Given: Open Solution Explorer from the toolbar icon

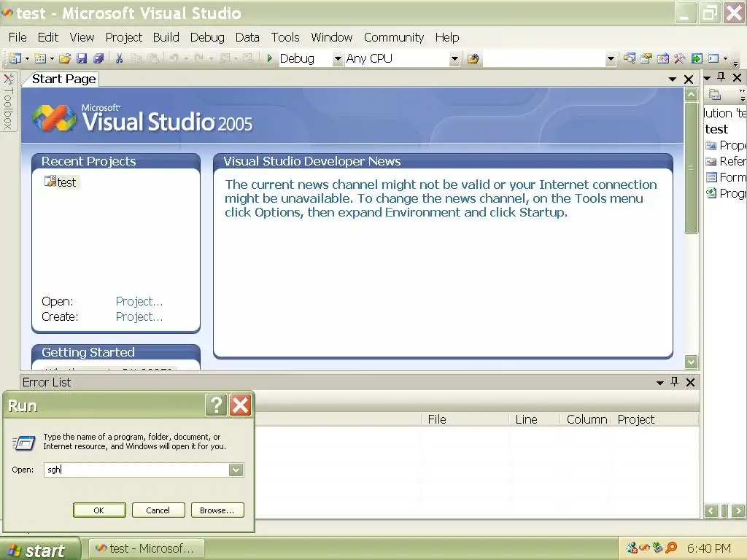Looking at the screenshot, I should 630,58.
